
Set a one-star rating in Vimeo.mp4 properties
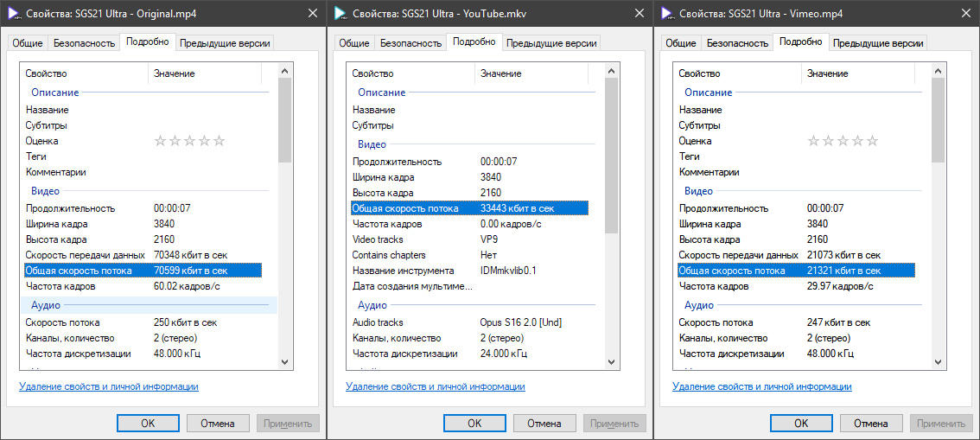[x=813, y=141]
